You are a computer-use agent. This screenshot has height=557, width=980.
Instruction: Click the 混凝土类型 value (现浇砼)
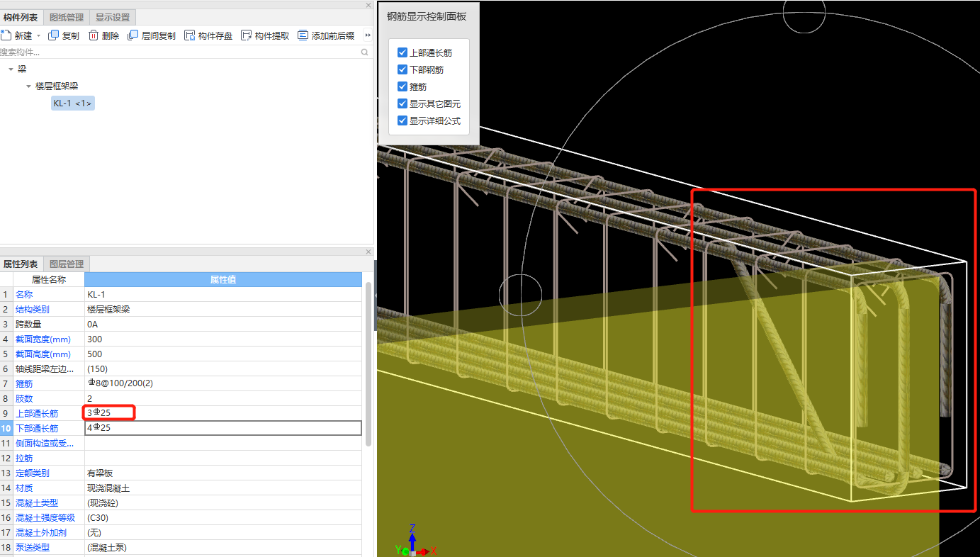click(223, 503)
